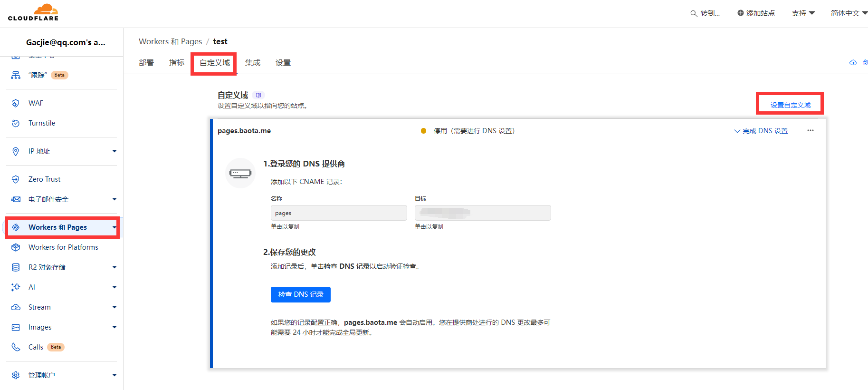The width and height of the screenshot is (868, 390).
Task: Click the Cloudflare logo
Action: tap(33, 12)
